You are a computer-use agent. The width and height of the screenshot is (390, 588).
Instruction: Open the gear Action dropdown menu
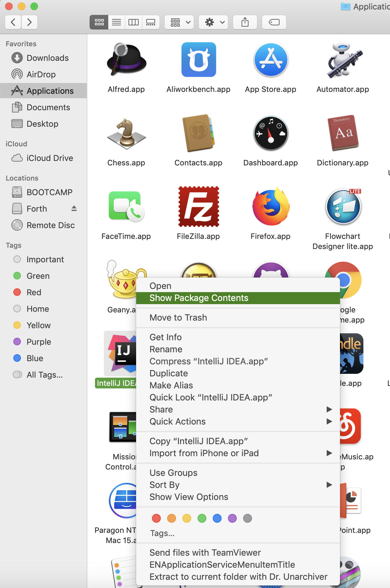[x=213, y=22]
